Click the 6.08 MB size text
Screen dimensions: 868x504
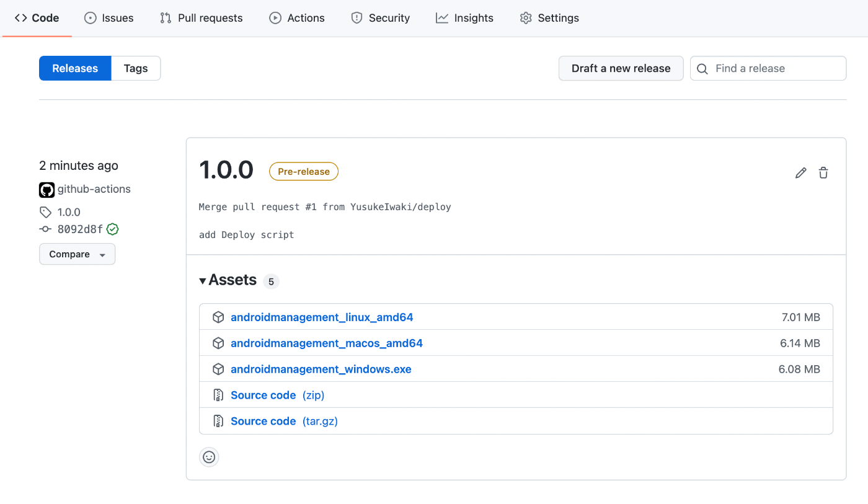tap(799, 369)
